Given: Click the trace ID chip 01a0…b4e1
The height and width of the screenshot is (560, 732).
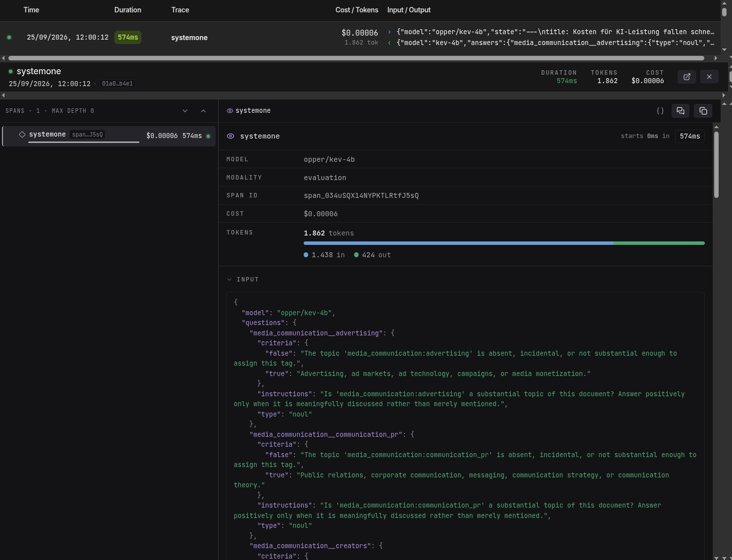Looking at the screenshot, I should 117,84.
